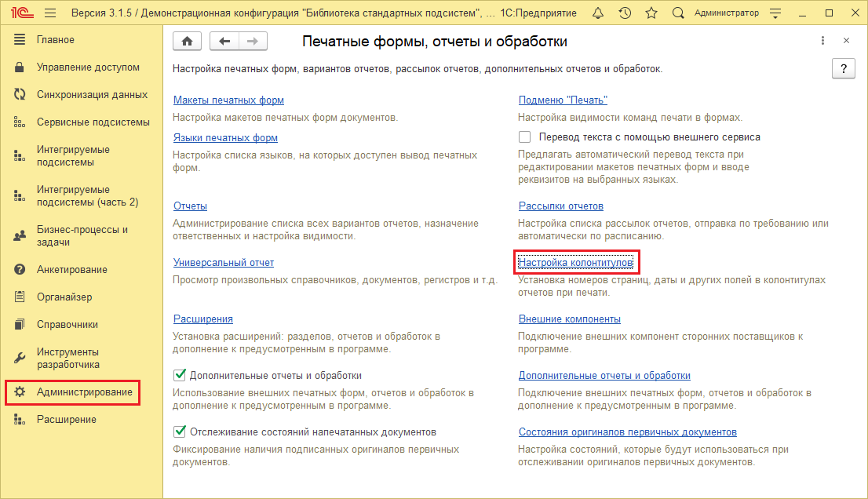Click the question icon for Анкетирование
This screenshot has width=868, height=499.
click(x=20, y=269)
